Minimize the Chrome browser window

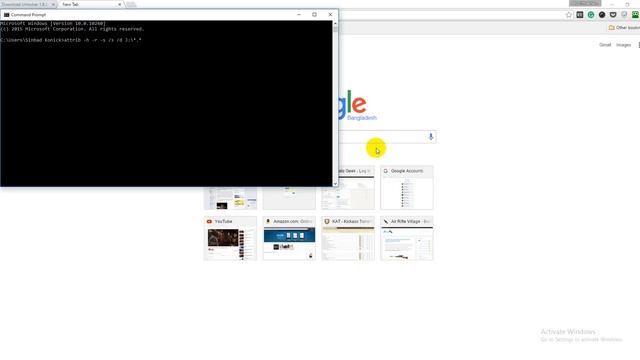point(612,4)
